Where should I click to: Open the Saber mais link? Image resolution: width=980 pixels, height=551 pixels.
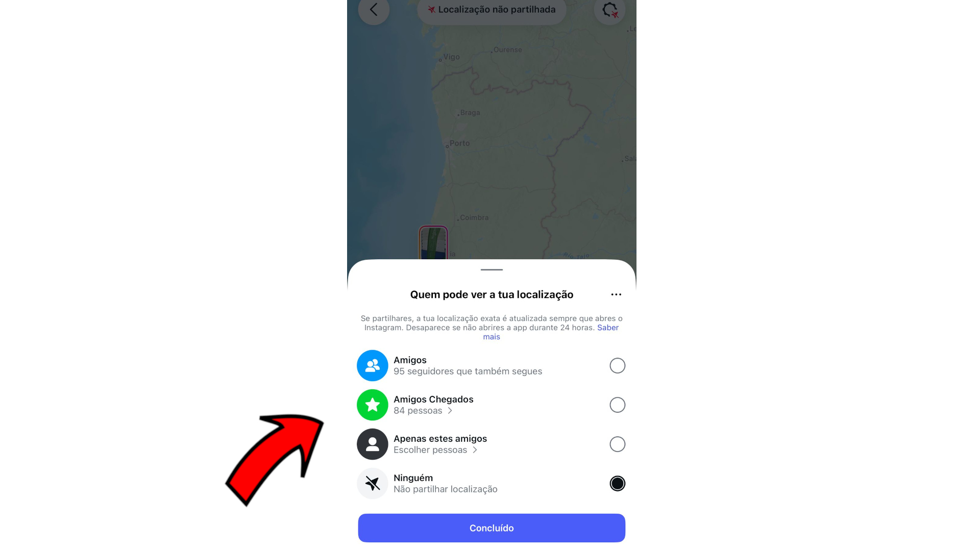[551, 332]
